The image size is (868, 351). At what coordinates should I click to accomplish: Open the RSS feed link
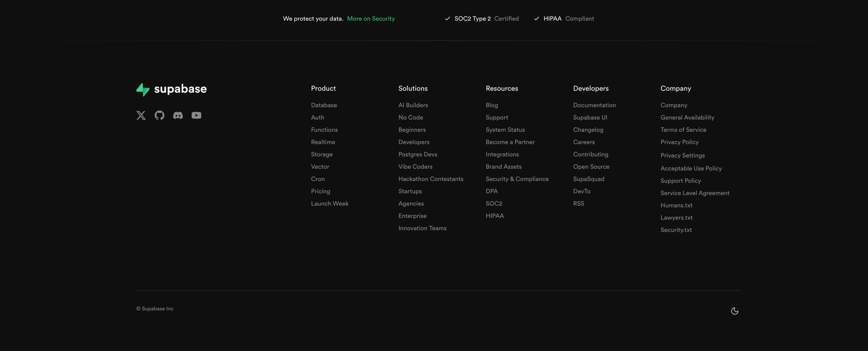tap(579, 203)
